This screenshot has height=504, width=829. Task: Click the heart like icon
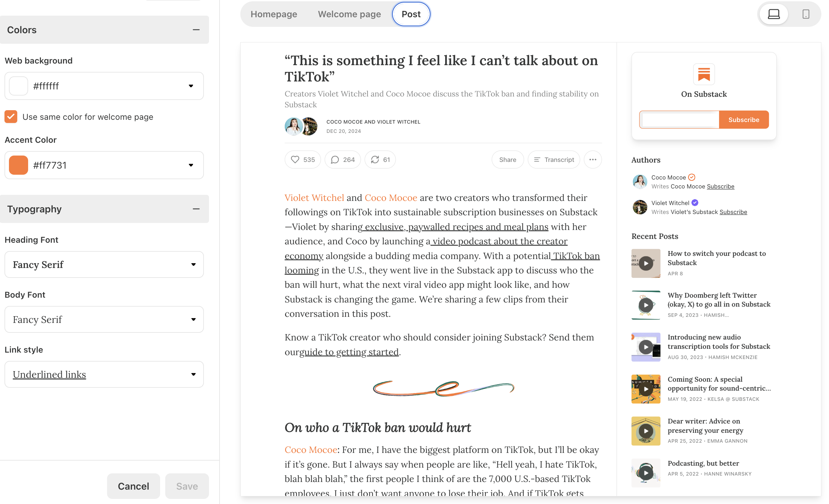295,159
